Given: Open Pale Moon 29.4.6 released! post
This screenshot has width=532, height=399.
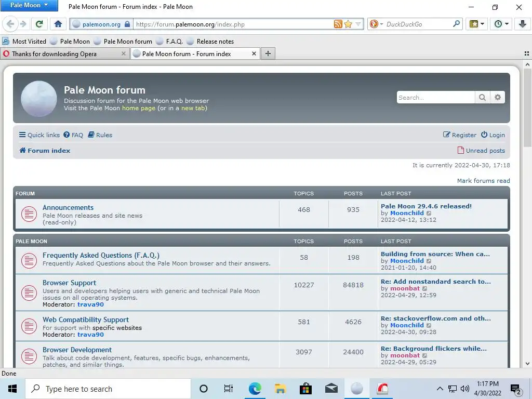Looking at the screenshot, I should 426,206.
